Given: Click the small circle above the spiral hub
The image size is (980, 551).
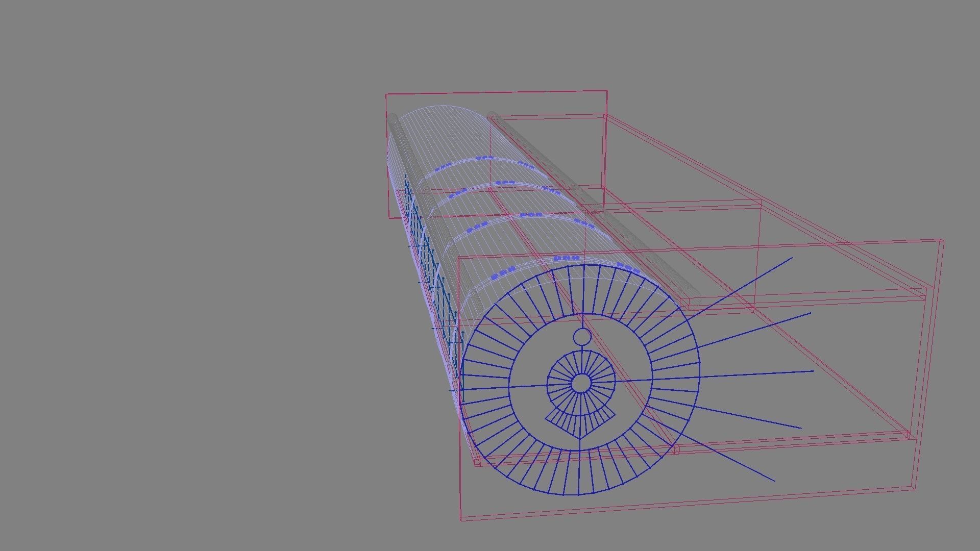Looking at the screenshot, I should tap(582, 337).
